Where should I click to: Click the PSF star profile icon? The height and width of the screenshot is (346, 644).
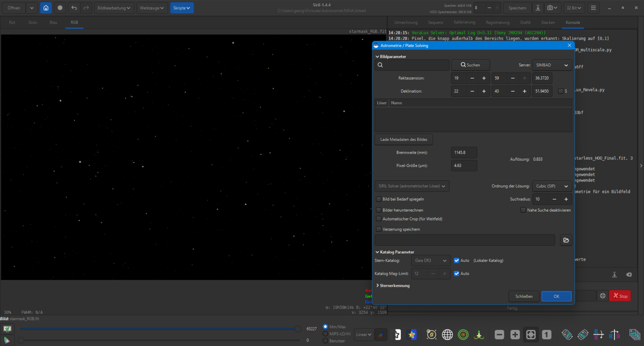click(x=479, y=335)
